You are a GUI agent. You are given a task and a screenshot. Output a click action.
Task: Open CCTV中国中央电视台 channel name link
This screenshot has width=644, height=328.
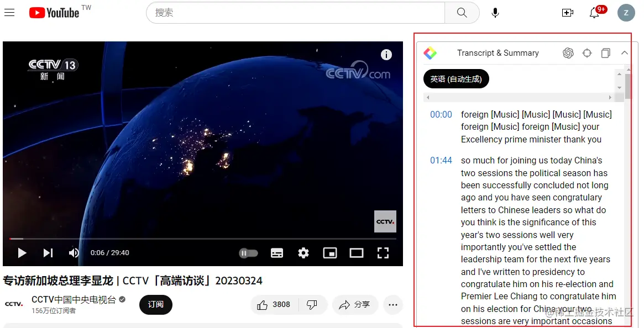tap(74, 300)
